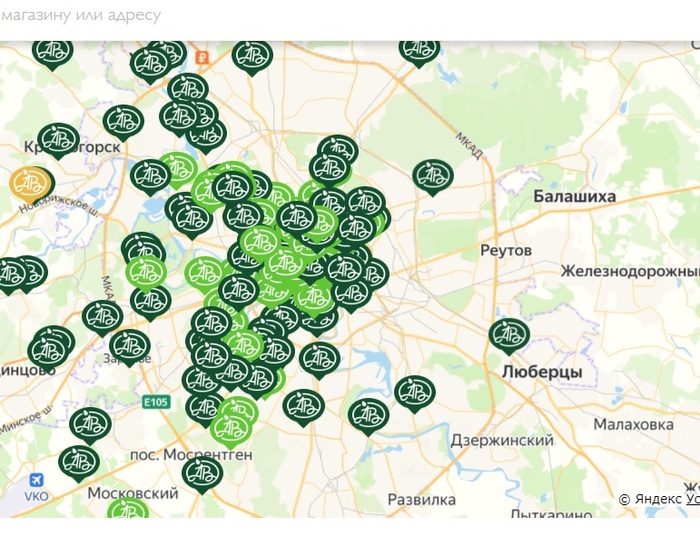Open the store marker on Красногорск label
The image size is (700, 547).
[58, 140]
